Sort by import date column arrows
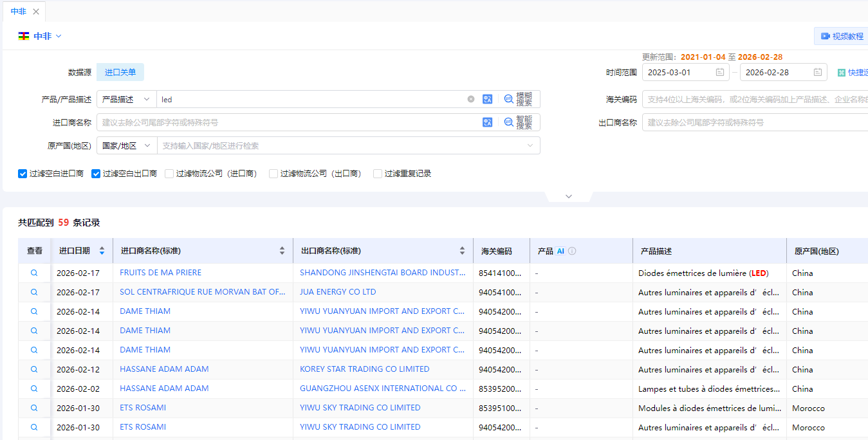Viewport: 868px width, 440px height. click(x=102, y=251)
